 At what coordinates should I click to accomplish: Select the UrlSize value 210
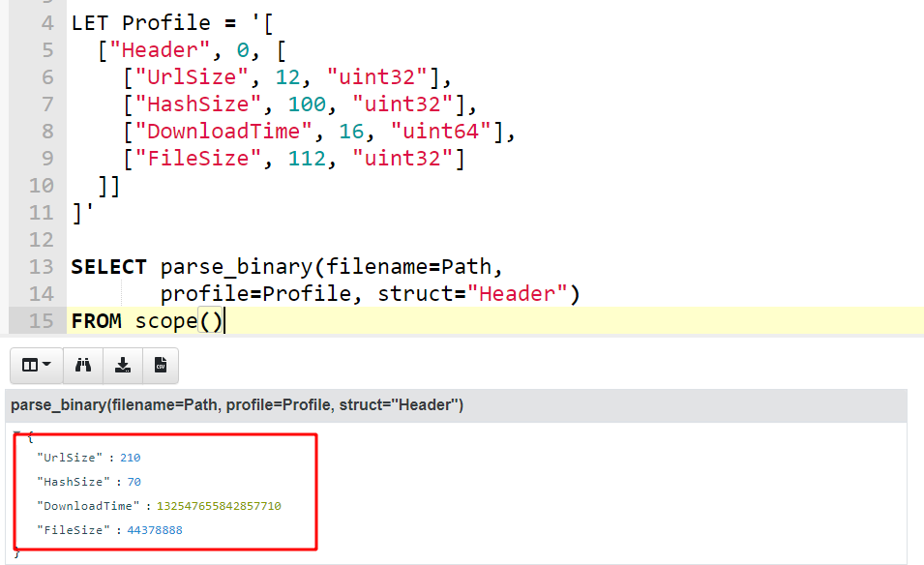tap(131, 458)
